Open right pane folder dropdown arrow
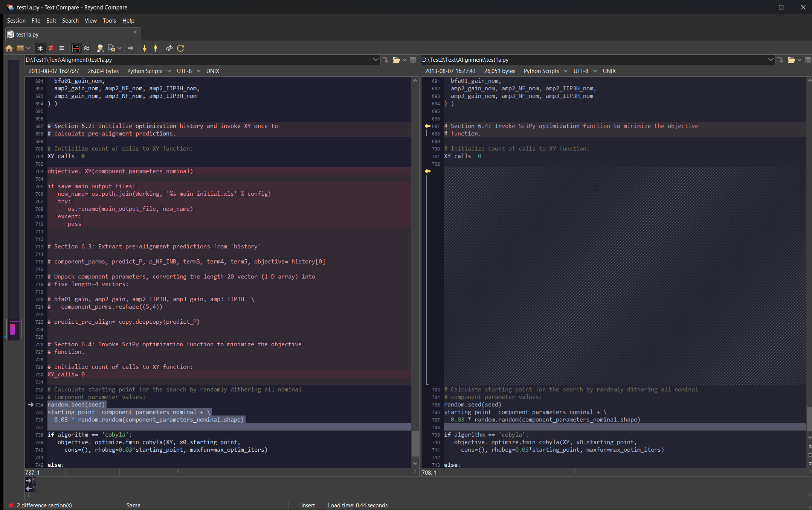812x510 pixels. [800, 60]
